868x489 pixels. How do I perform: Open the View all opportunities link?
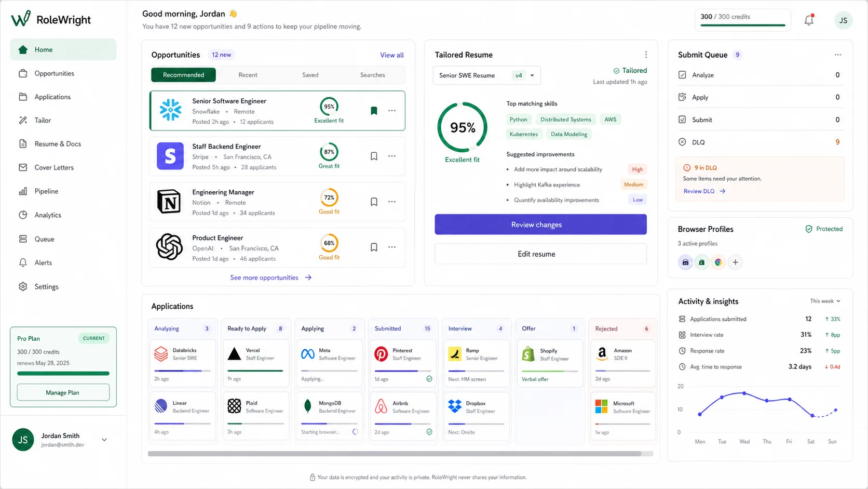tap(391, 55)
